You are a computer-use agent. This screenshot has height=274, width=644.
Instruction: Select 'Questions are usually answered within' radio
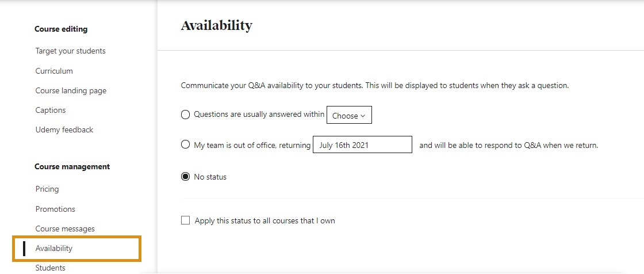pos(185,115)
